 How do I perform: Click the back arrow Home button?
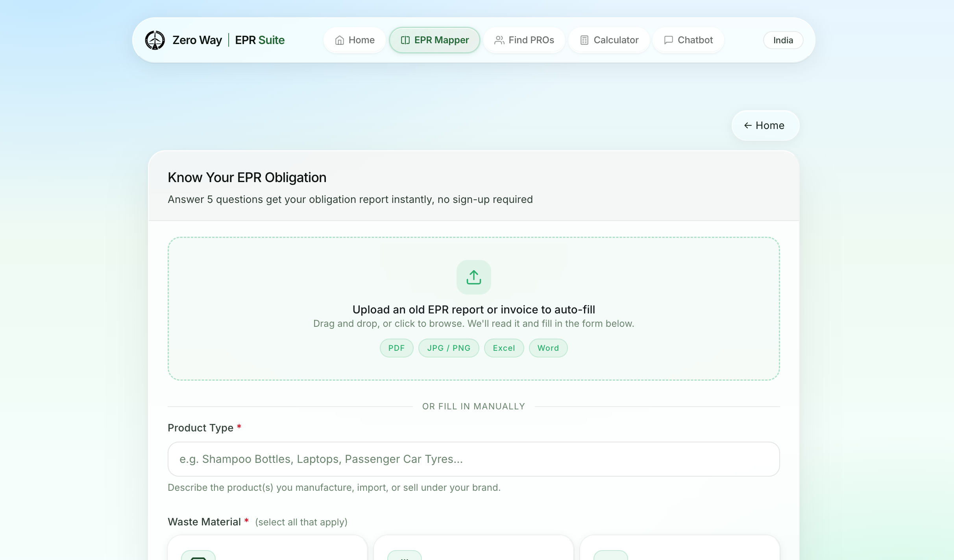765,125
